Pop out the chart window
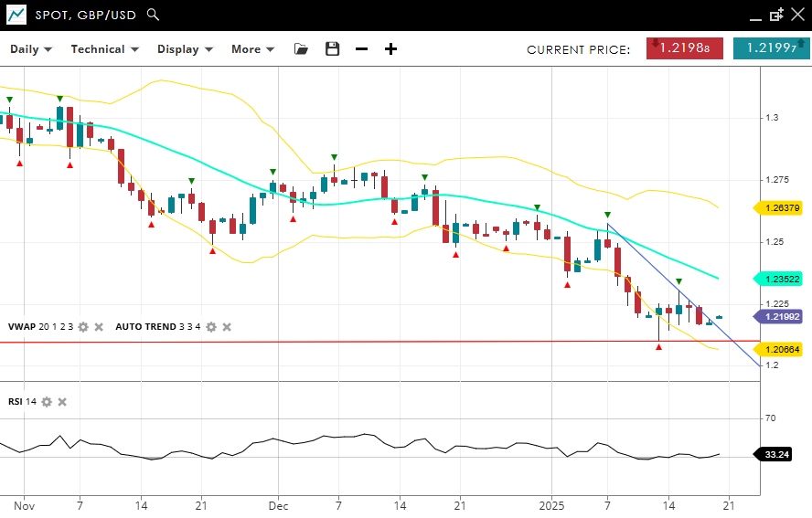Image resolution: width=812 pixels, height=518 pixels. (776, 16)
